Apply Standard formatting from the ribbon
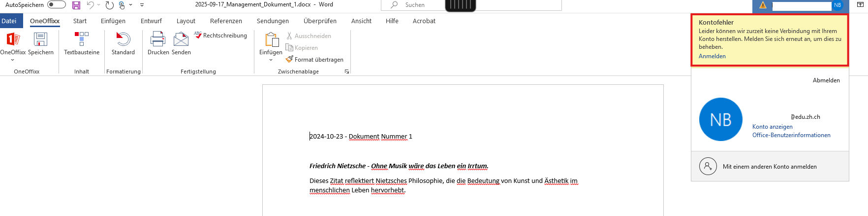Screen dimensions: 868x216 coord(123,39)
